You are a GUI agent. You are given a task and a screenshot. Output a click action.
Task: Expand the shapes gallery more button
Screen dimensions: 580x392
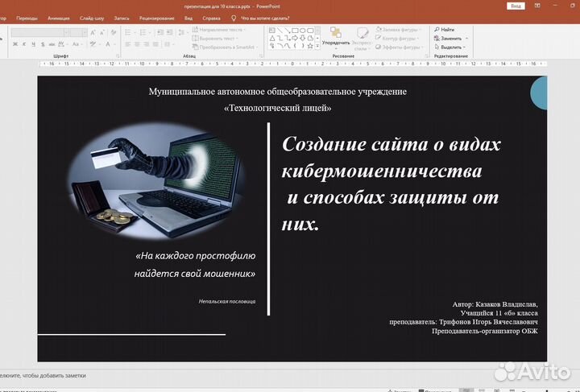tap(317, 45)
